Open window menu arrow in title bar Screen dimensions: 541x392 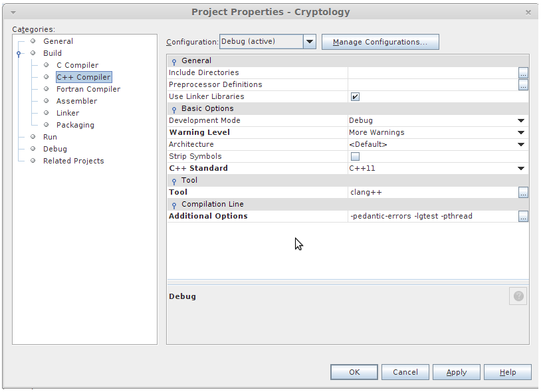[13, 12]
